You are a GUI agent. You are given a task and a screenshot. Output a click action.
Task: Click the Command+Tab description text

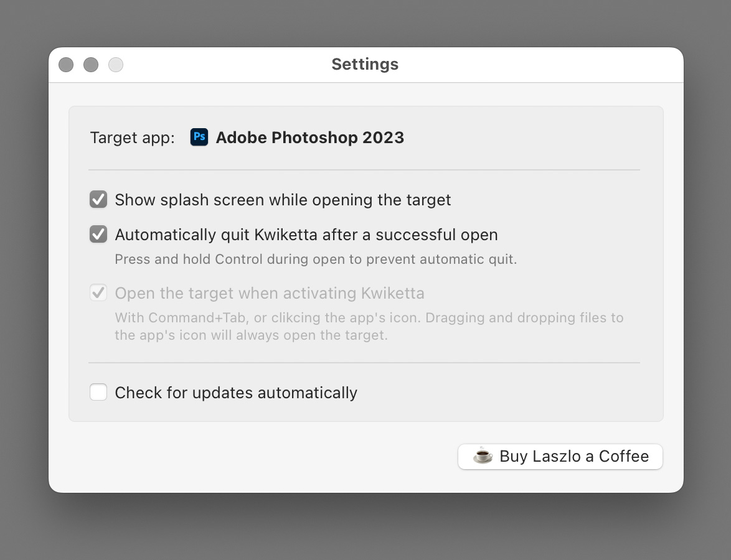pyautogui.click(x=369, y=326)
